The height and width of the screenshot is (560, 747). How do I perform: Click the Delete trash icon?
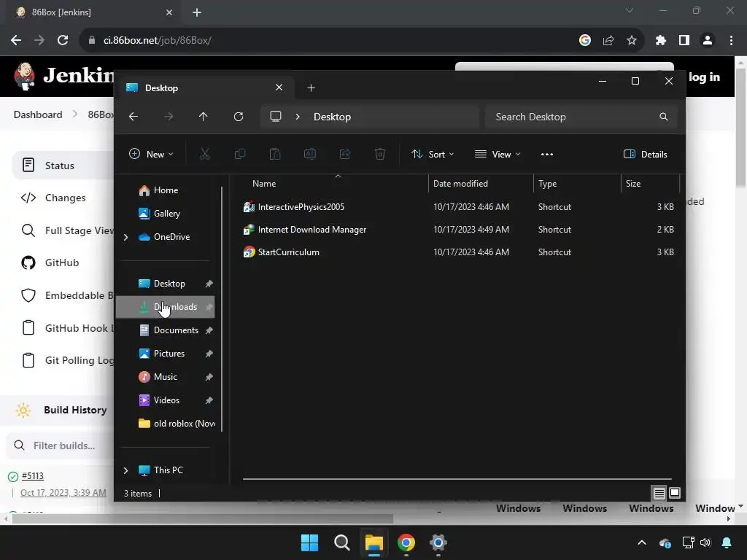(379, 154)
